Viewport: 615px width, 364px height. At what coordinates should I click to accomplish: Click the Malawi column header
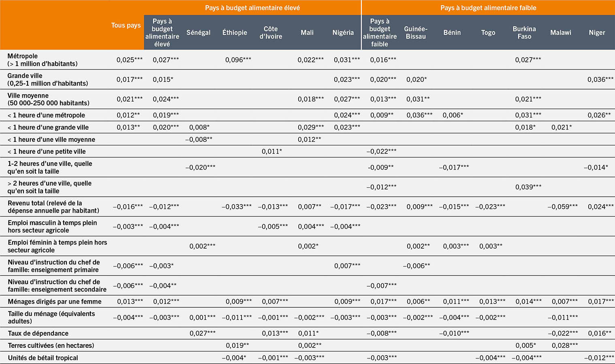561,32
